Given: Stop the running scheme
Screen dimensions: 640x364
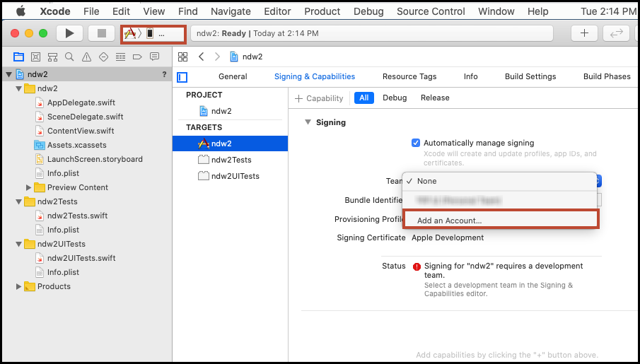Looking at the screenshot, I should [101, 33].
